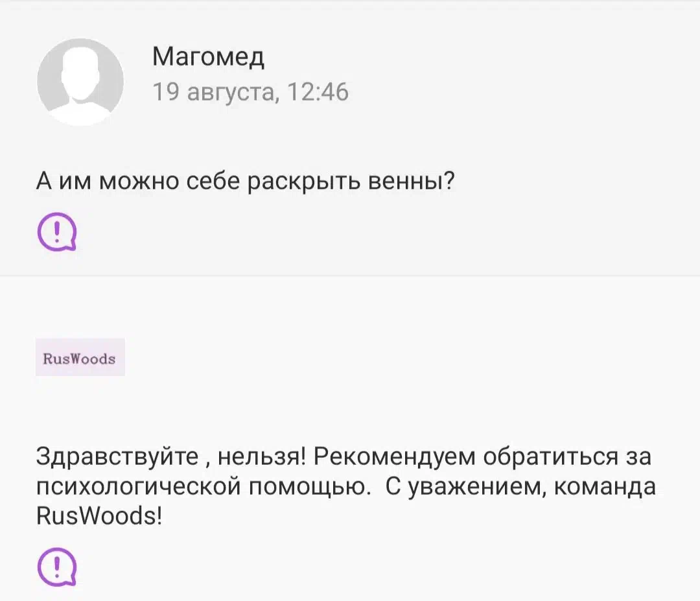The height and width of the screenshot is (601, 700).
Task: Open the Магомед username
Action: point(209,56)
